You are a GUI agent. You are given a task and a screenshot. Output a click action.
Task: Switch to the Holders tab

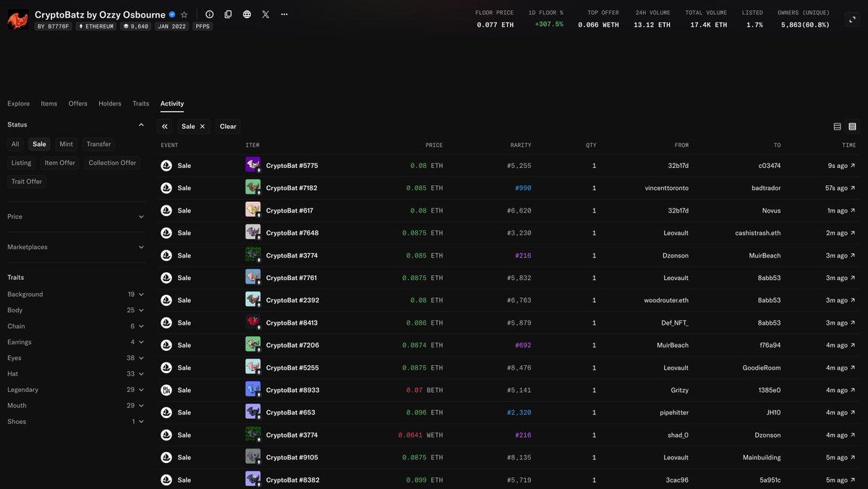coord(110,103)
